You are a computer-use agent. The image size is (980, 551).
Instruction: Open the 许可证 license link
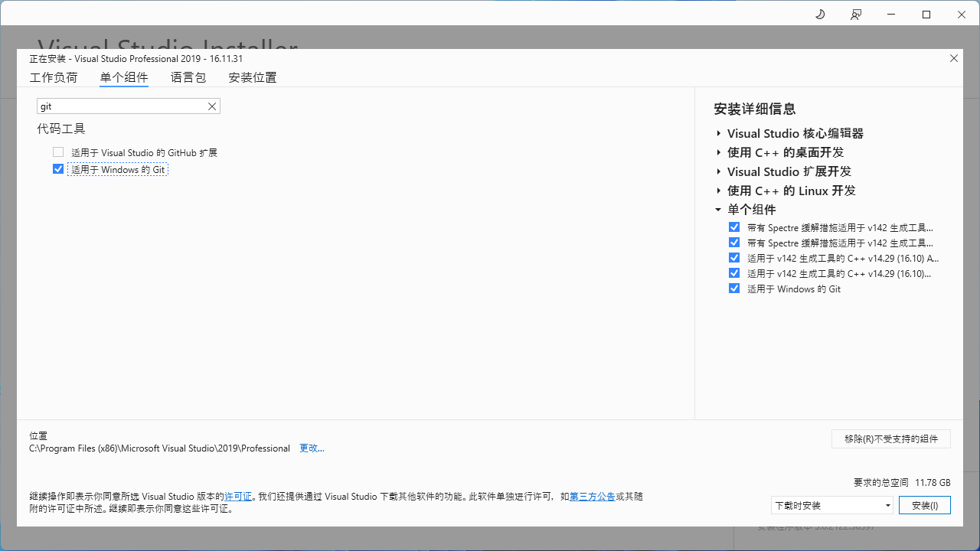click(x=238, y=497)
